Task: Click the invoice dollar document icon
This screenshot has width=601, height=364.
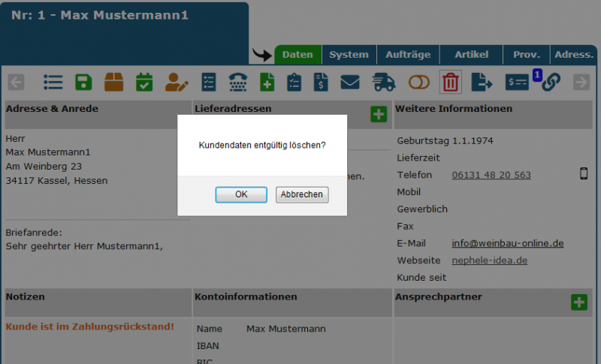Action: [321, 82]
